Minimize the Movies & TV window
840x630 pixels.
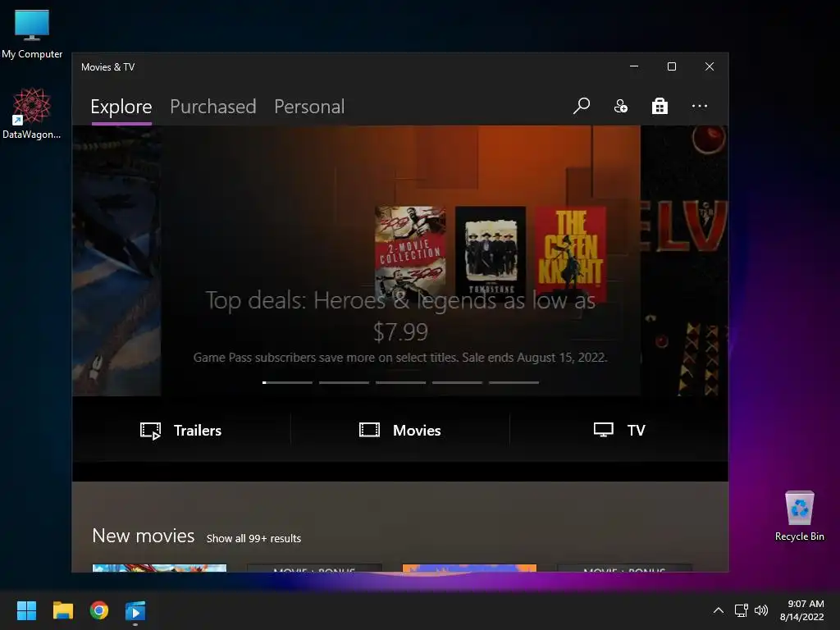coord(634,66)
